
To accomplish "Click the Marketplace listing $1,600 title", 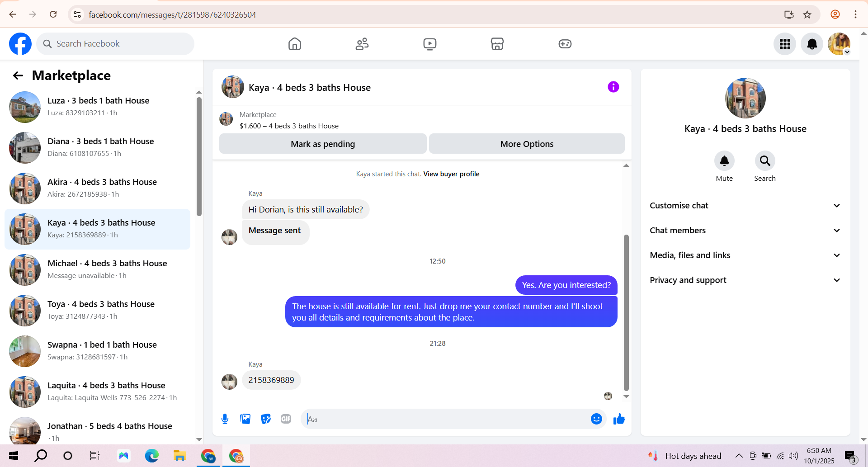I will point(289,126).
